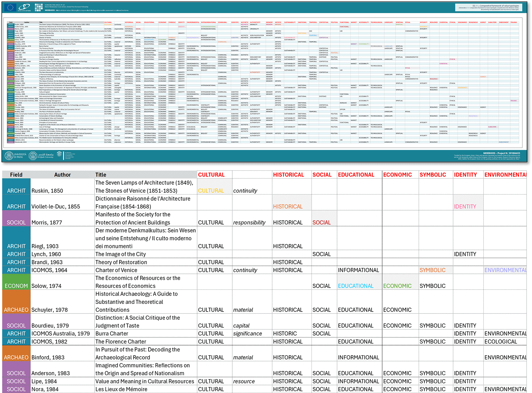Click the 'Charter of Venice' title

116,270
